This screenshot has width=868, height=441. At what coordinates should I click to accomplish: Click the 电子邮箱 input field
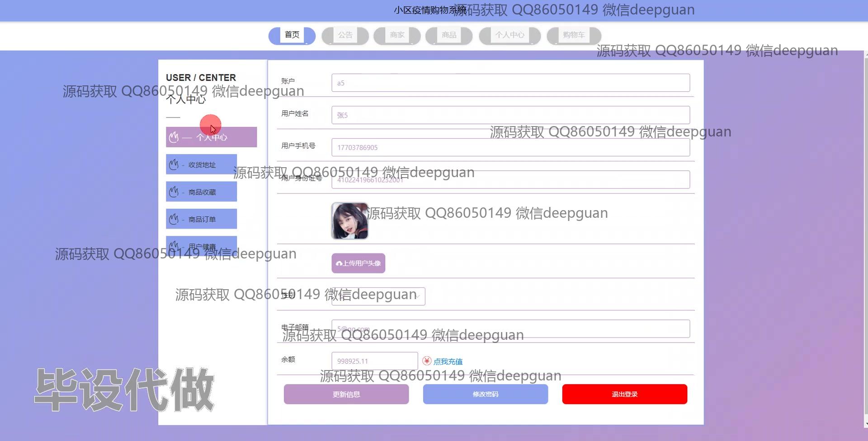click(x=510, y=328)
